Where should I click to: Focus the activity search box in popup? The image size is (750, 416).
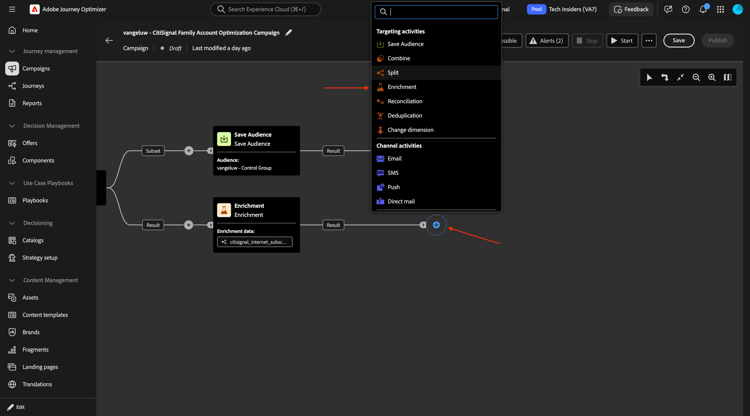436,12
